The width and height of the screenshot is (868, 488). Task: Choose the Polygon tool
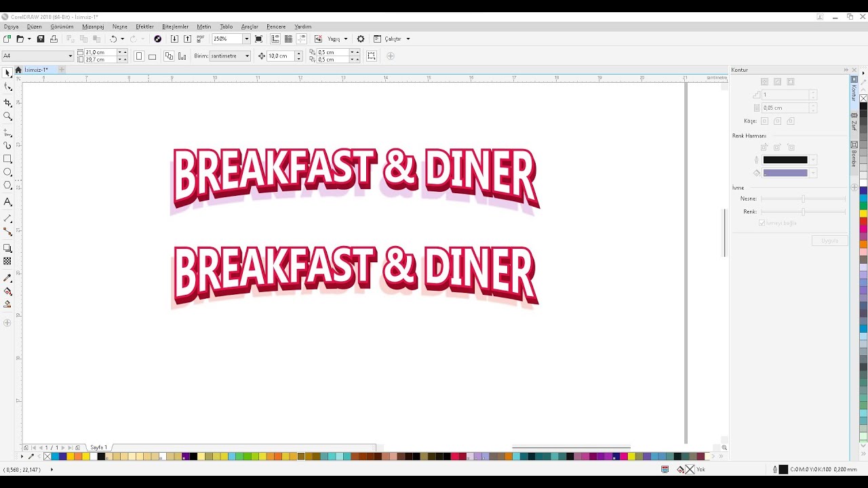click(7, 185)
